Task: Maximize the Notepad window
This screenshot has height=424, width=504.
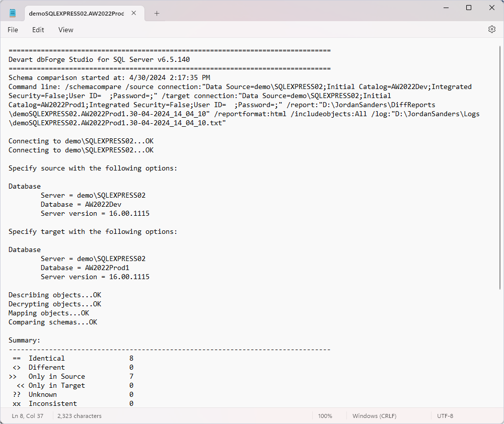Action: [x=469, y=8]
